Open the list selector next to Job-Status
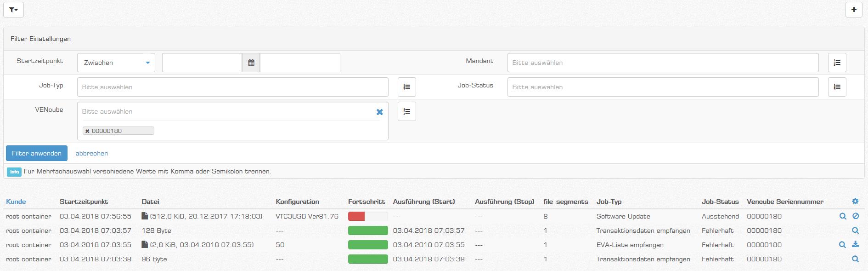 pyautogui.click(x=837, y=87)
